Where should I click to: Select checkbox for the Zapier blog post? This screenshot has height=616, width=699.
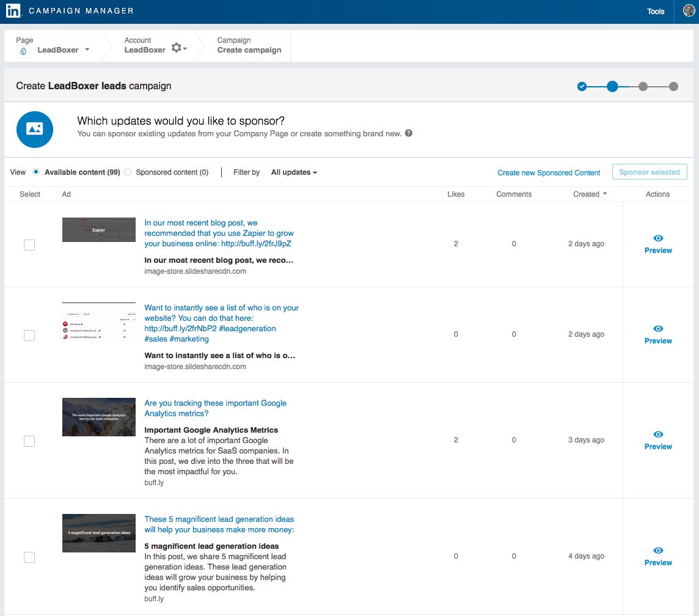(29, 244)
